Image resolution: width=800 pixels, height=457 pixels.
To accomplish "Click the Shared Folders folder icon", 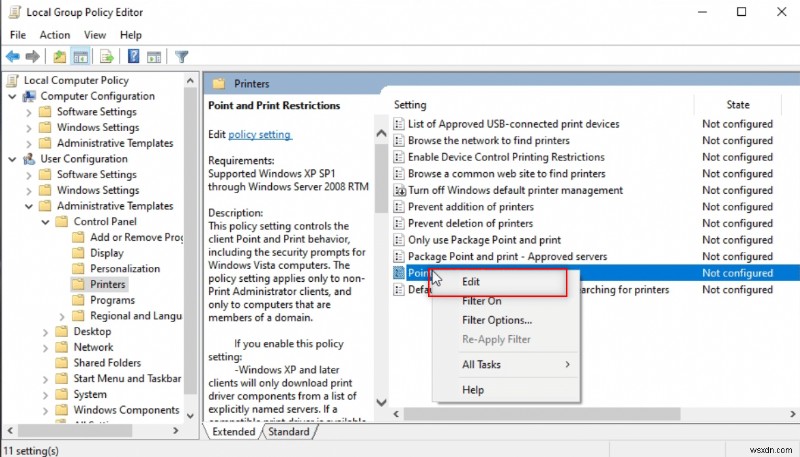I will tap(61, 363).
